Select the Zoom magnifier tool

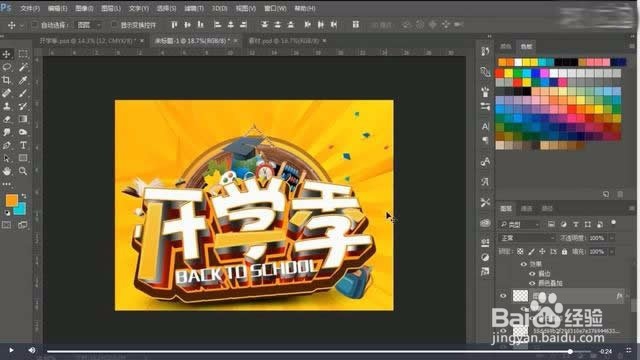pos(23,171)
